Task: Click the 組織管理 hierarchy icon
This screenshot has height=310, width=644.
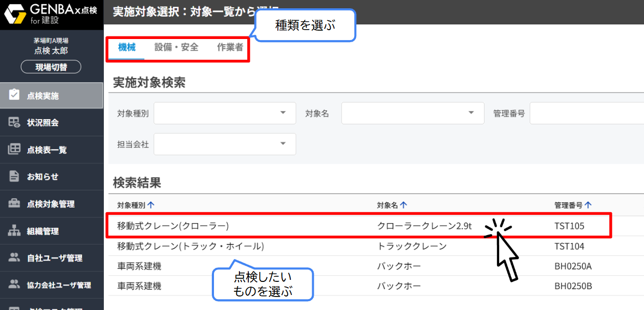Action: tap(14, 231)
